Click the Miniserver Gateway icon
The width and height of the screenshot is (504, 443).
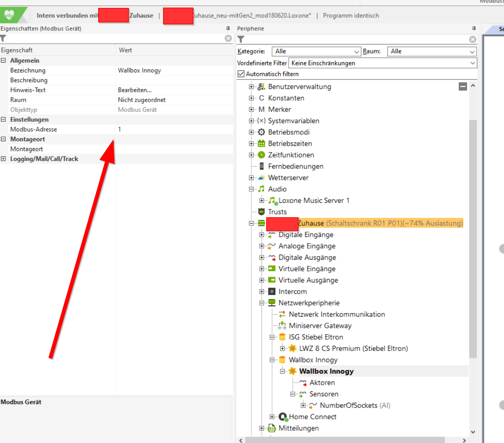coord(282,326)
